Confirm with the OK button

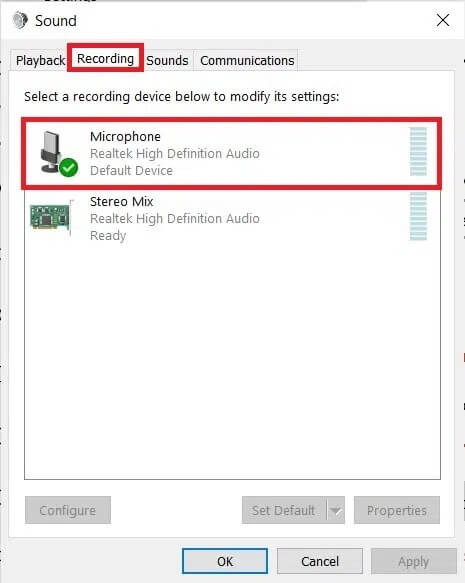(x=225, y=561)
